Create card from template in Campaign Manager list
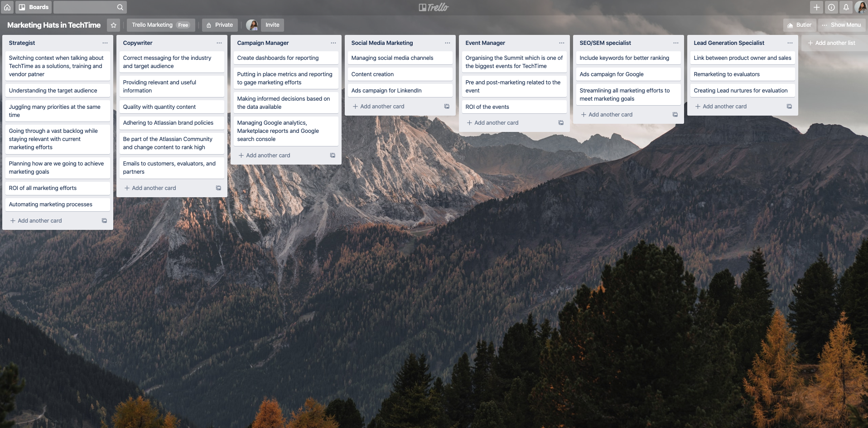 [333, 156]
